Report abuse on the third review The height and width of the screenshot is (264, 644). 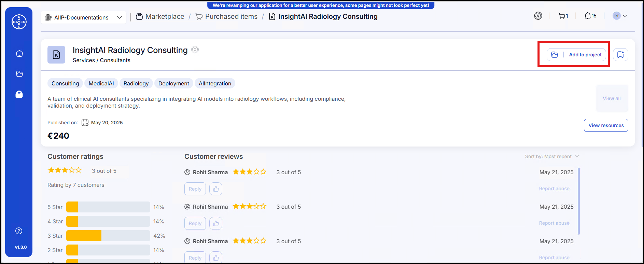coord(554,258)
